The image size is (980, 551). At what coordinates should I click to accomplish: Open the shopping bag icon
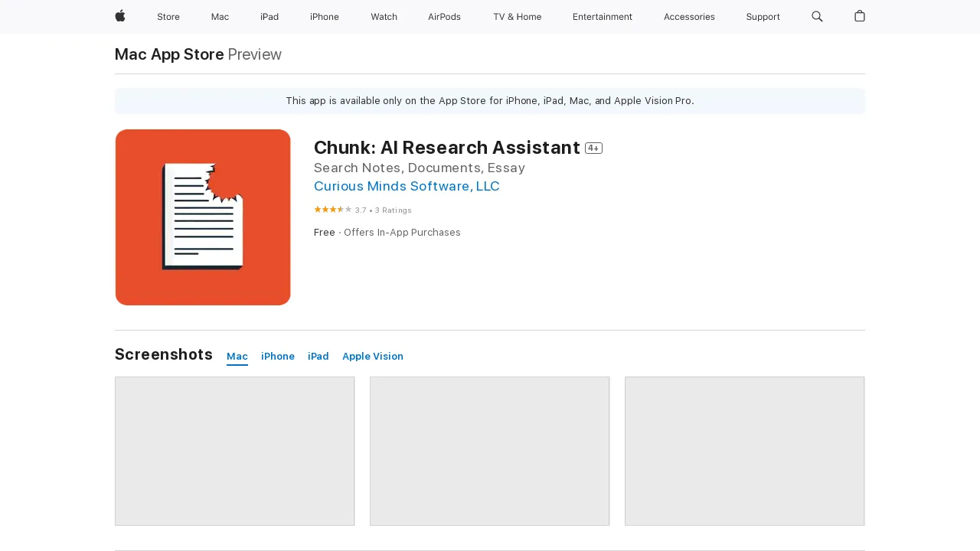pyautogui.click(x=860, y=16)
